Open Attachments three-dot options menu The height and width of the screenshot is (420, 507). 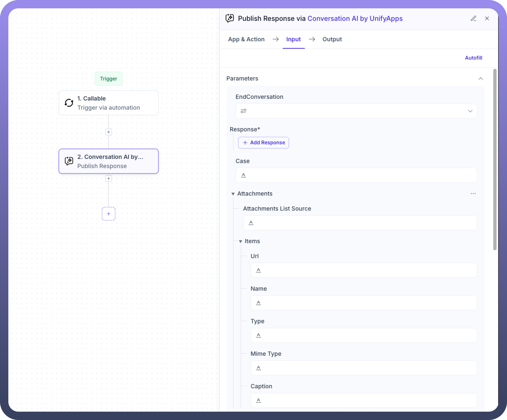(x=473, y=194)
